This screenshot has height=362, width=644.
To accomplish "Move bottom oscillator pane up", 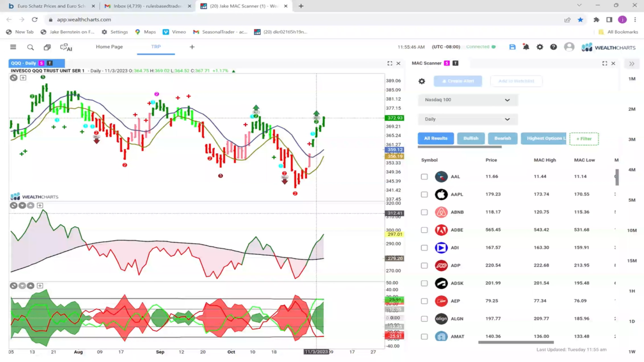I will coord(31,286).
